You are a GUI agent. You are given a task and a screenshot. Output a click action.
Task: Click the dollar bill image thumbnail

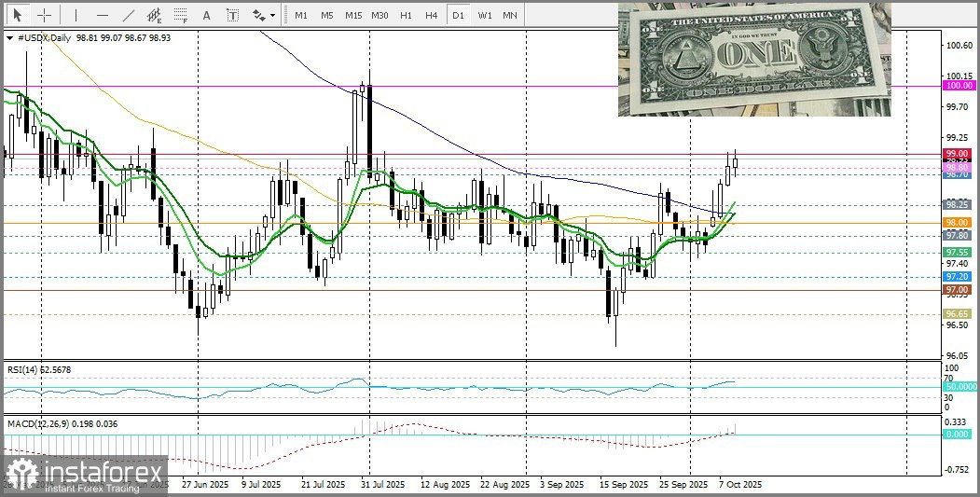753,59
